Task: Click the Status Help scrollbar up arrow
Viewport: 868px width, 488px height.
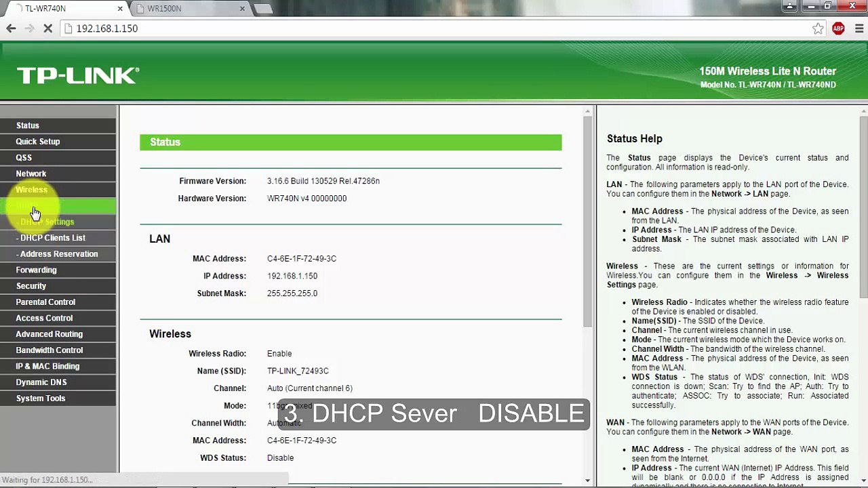Action: (x=863, y=110)
